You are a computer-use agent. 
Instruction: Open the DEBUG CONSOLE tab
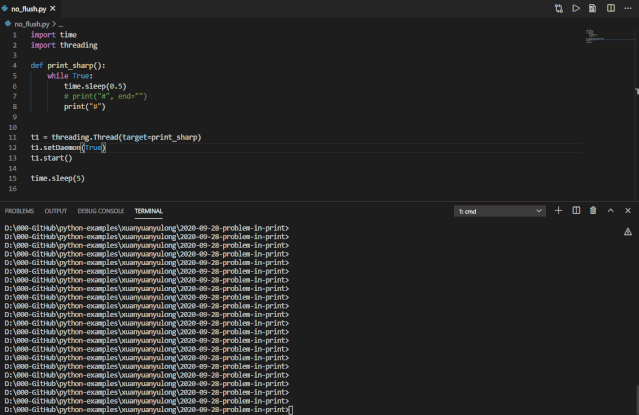pyautogui.click(x=101, y=211)
